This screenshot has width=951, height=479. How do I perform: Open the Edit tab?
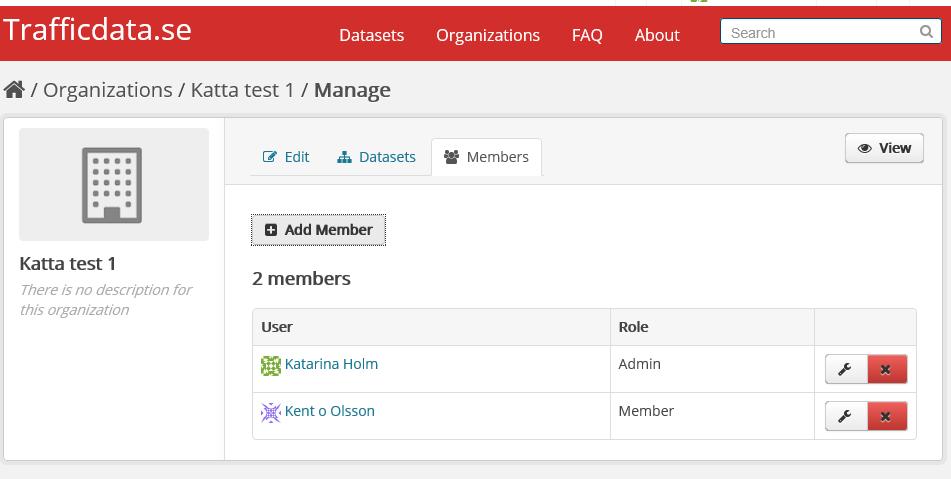point(286,157)
